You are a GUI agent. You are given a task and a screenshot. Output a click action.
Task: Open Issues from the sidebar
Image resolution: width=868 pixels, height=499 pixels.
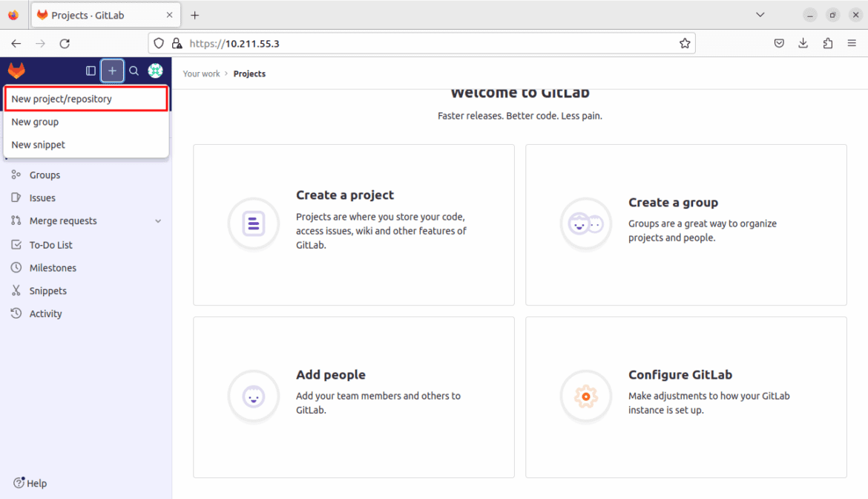pos(45,198)
